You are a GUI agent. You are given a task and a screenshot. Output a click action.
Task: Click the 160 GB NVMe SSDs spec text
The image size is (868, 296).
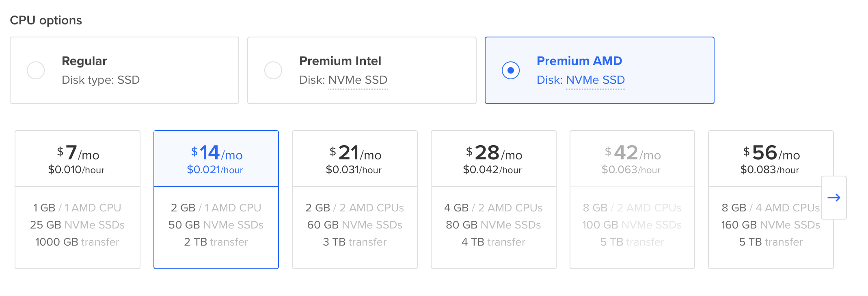pyautogui.click(x=770, y=225)
